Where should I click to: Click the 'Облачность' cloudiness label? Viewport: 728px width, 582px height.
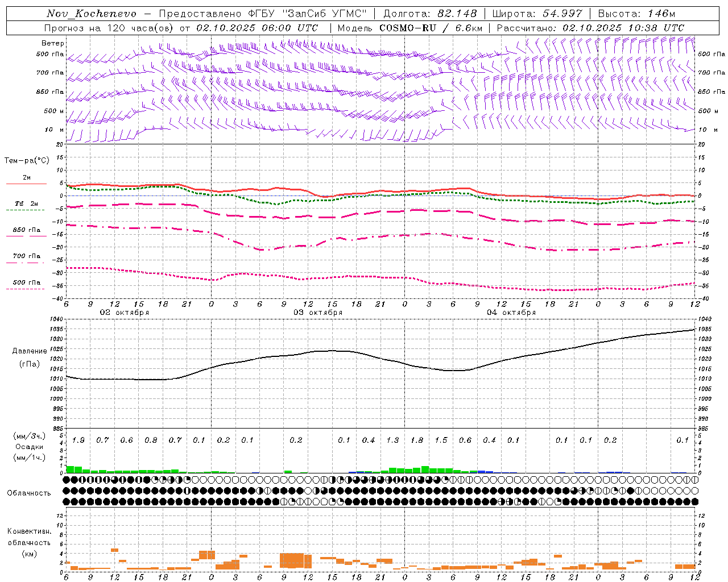coord(29,493)
